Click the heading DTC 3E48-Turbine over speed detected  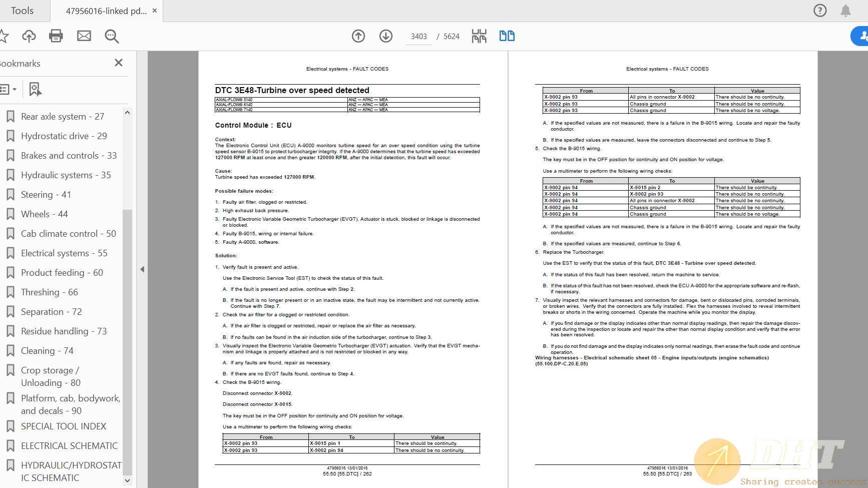coord(292,90)
